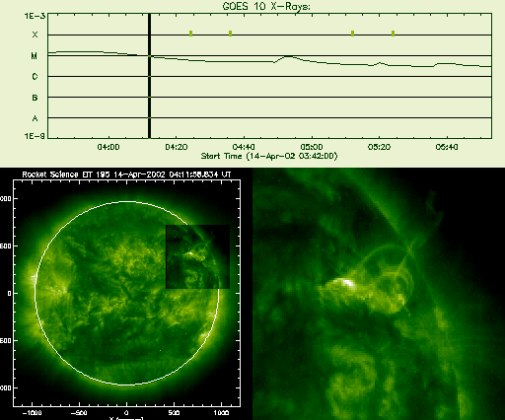Click the Start Time axis caption

269,156
